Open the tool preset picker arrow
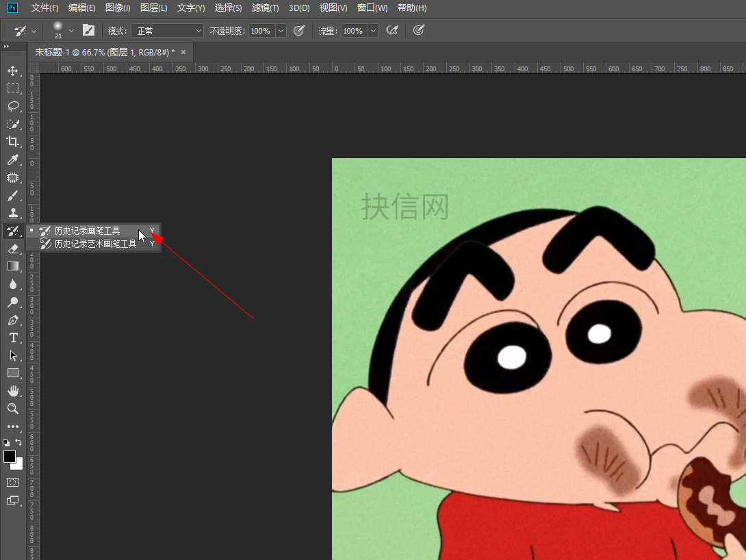The width and height of the screenshot is (746, 560). (x=34, y=31)
